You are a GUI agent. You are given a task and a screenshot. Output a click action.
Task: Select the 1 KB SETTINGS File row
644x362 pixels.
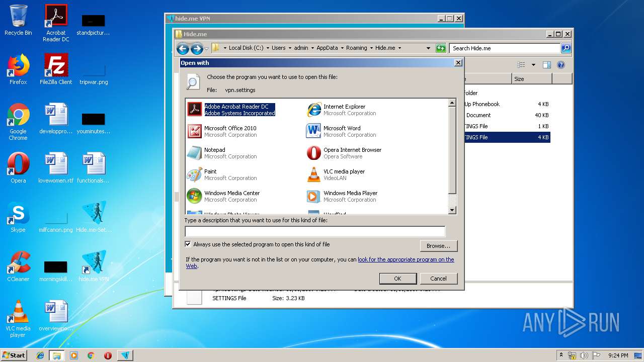[507, 126]
